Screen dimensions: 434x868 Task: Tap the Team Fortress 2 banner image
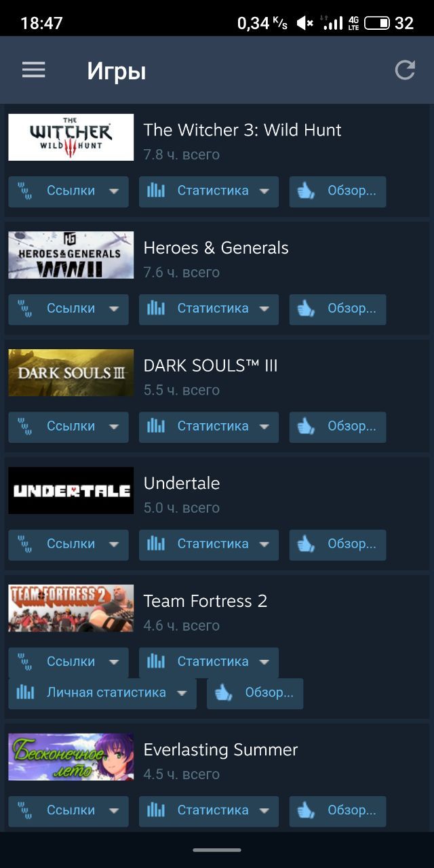[71, 608]
